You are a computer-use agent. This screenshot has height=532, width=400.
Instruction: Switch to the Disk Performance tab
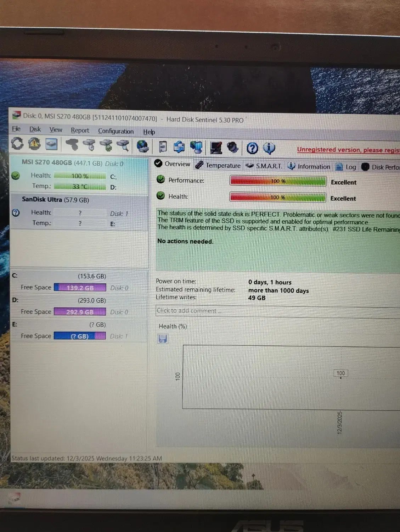coord(380,167)
